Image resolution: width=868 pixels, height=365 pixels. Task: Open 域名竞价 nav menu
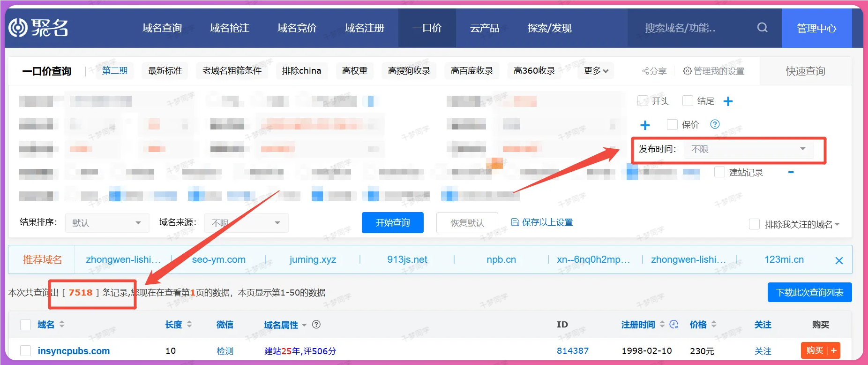[297, 28]
